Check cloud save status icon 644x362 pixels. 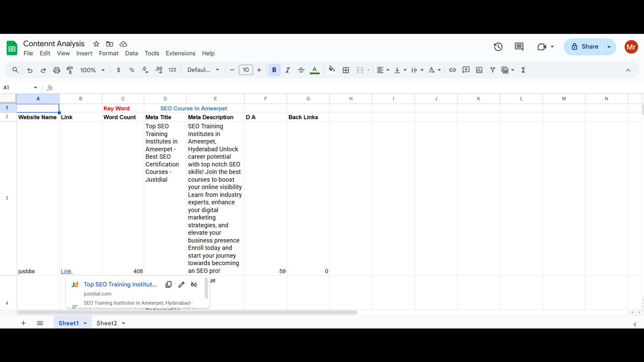point(123,44)
